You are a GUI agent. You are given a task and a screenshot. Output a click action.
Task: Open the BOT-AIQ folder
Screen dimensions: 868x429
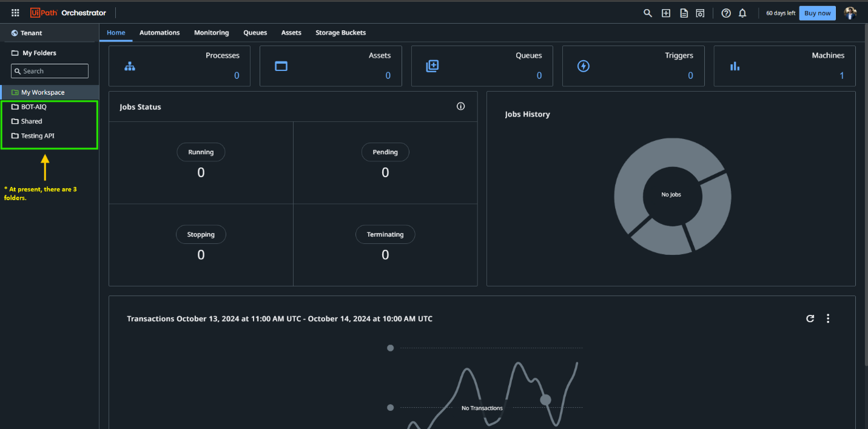[x=49, y=107]
